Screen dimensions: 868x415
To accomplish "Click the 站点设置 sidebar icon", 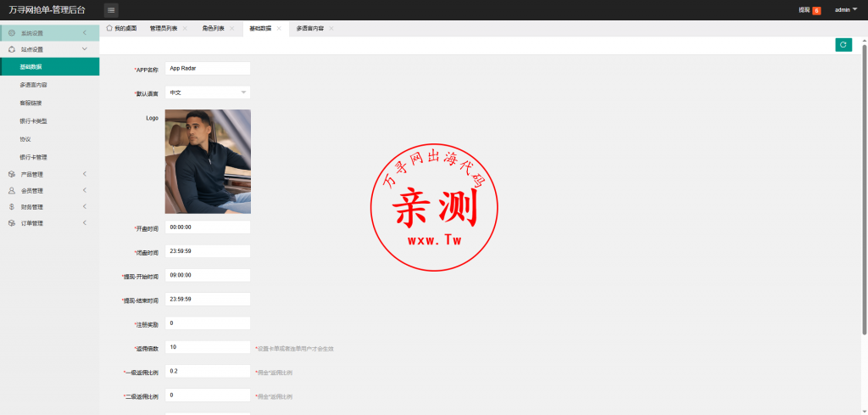I will point(12,49).
